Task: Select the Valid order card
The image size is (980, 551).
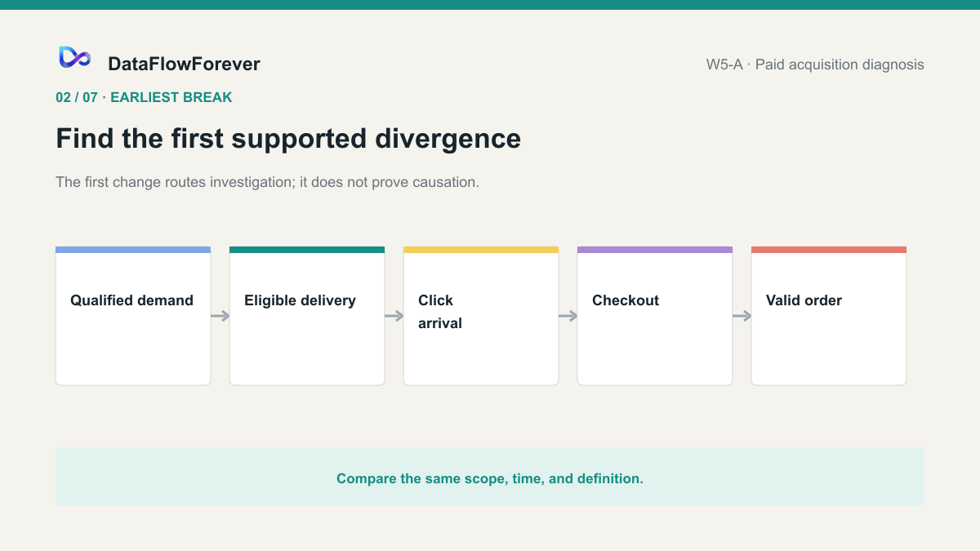Action: [829, 316]
